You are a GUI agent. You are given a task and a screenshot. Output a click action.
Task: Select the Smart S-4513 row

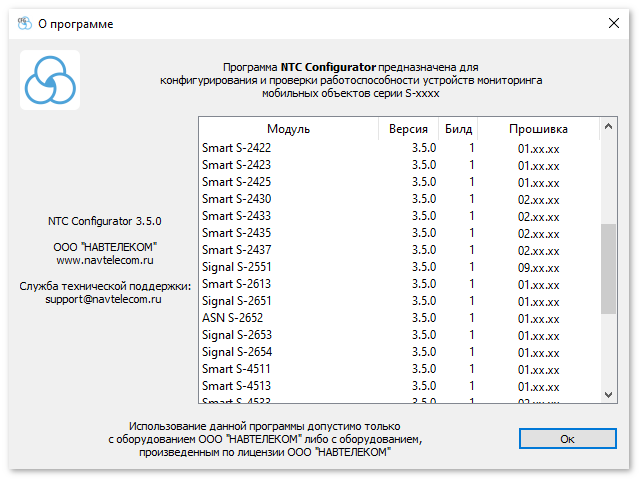tap(399, 386)
